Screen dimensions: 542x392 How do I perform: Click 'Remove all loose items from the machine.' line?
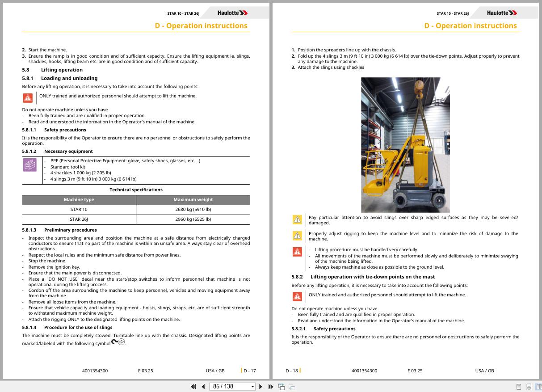[x=72, y=302]
